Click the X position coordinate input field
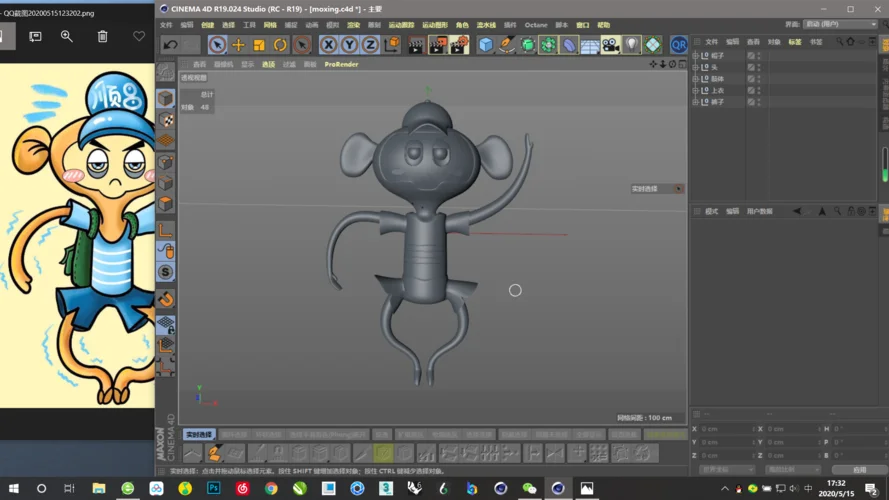This screenshot has width=889, height=500. click(726, 429)
